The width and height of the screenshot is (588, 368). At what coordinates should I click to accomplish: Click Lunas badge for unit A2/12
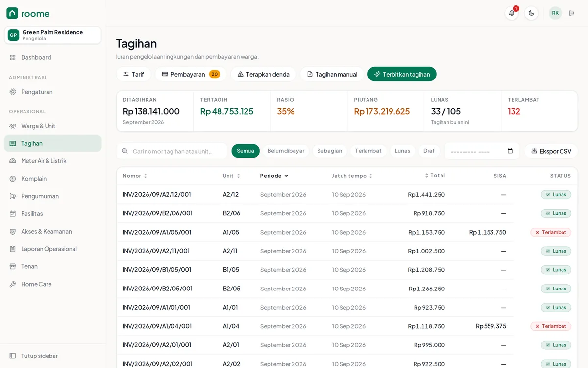tap(556, 194)
